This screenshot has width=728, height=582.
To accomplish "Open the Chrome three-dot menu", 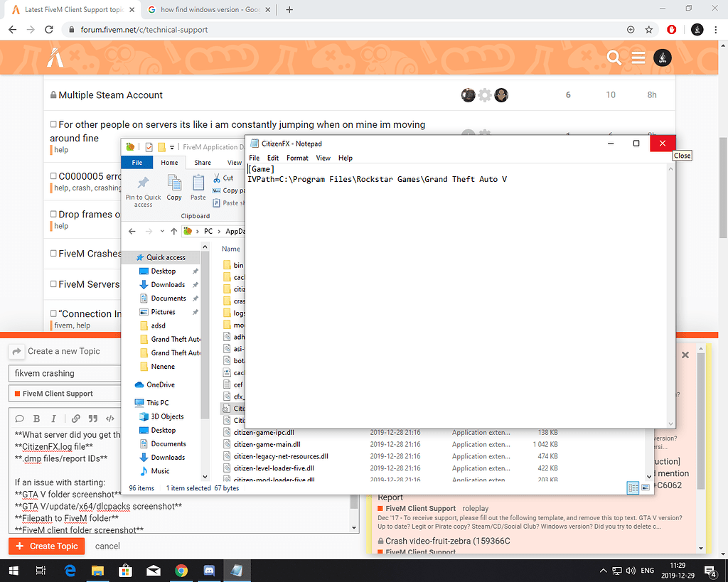I will (715, 30).
